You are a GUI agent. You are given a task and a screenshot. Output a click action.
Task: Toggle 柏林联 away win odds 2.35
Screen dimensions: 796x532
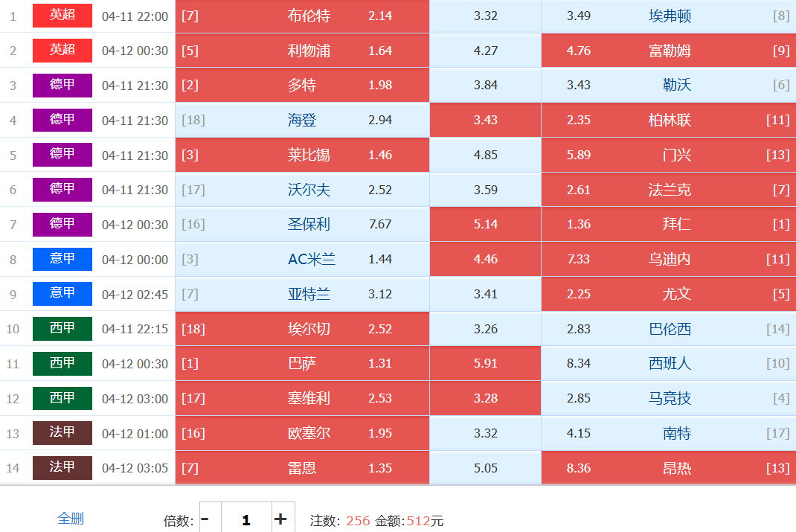668,120
